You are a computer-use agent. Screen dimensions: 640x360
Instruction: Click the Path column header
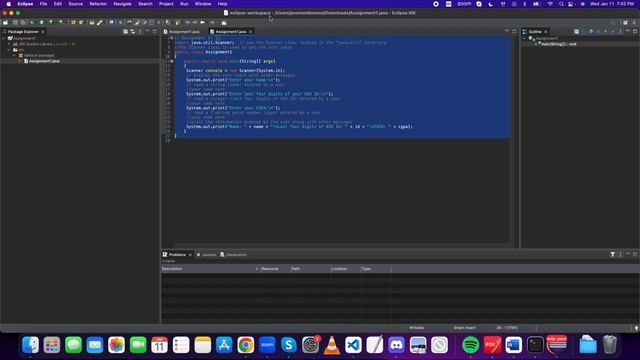[310, 269]
